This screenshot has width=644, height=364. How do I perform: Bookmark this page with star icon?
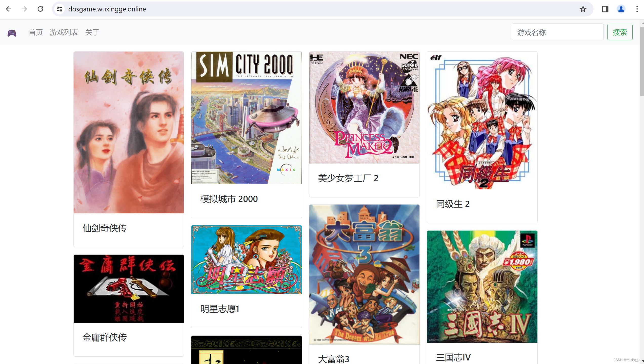(583, 9)
